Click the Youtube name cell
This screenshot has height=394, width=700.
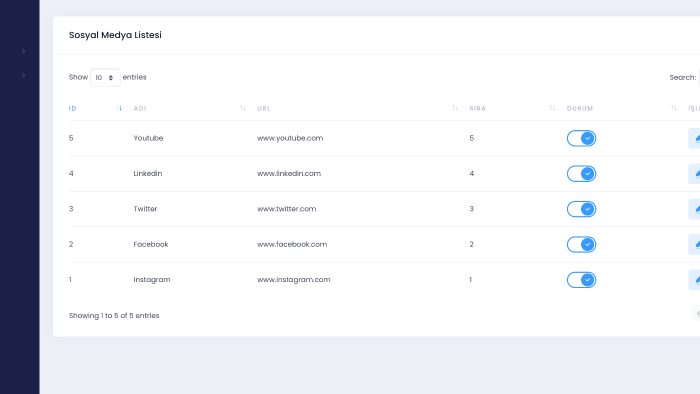148,138
